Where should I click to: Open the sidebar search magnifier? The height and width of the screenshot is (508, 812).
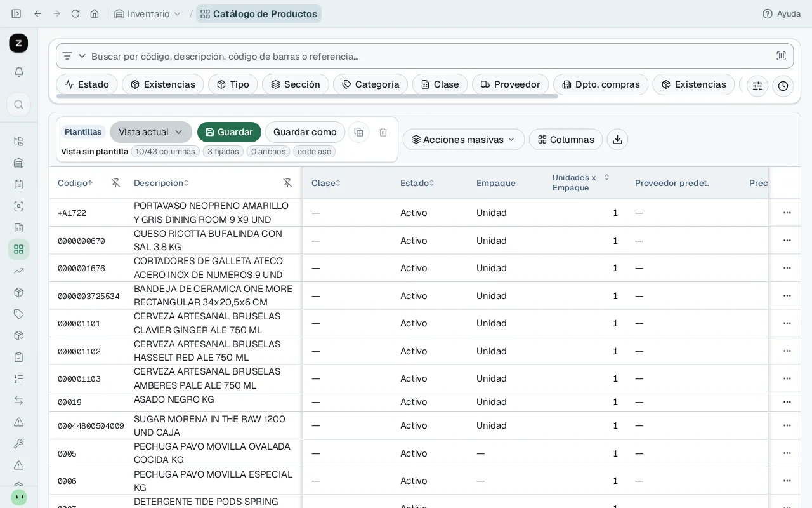click(19, 104)
